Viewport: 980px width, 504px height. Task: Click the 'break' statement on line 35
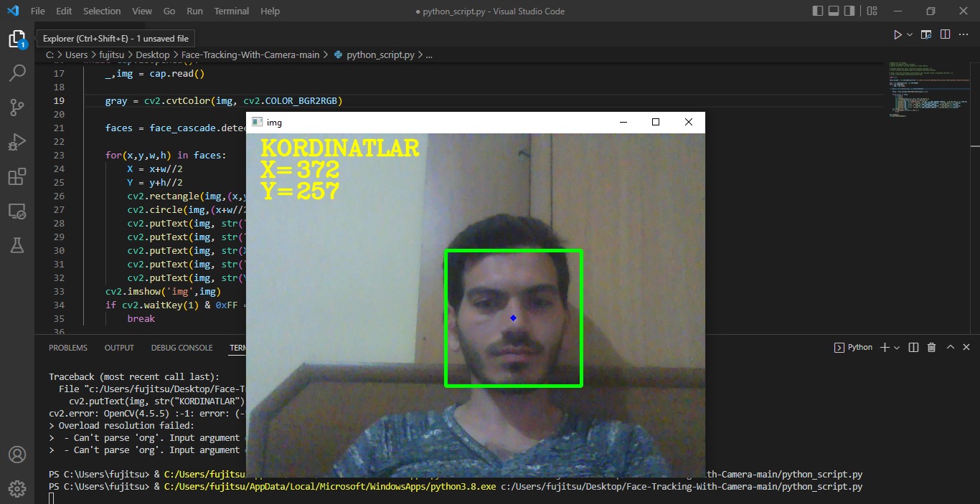click(141, 319)
